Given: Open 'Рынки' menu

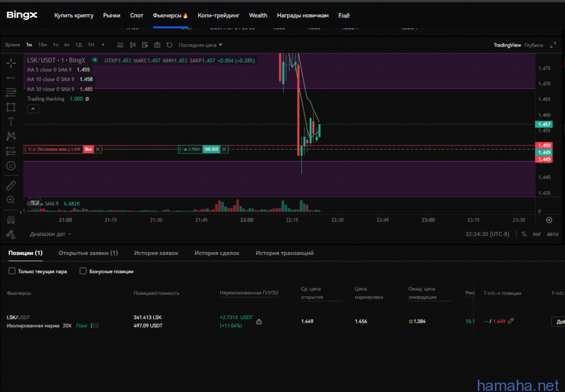Looking at the screenshot, I should [112, 15].
